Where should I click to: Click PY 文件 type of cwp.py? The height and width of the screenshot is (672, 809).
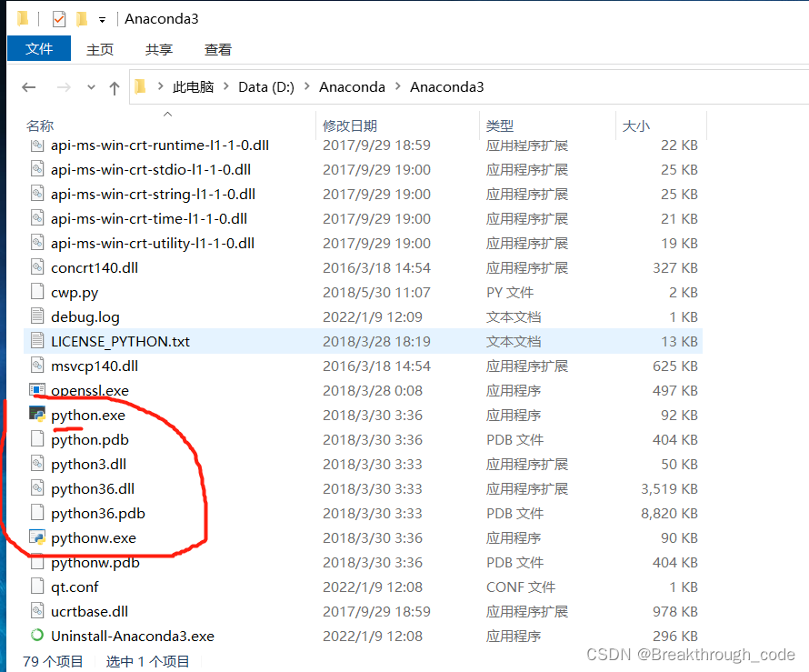[510, 293]
